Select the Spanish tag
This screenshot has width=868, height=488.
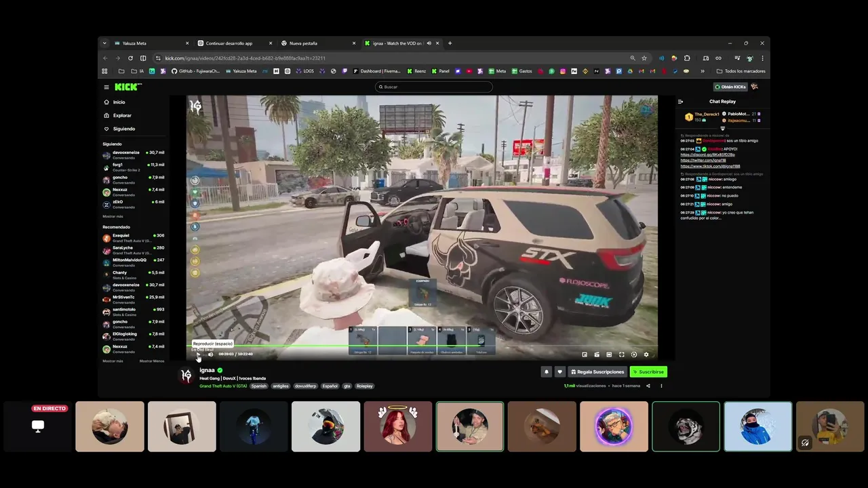coord(259,386)
